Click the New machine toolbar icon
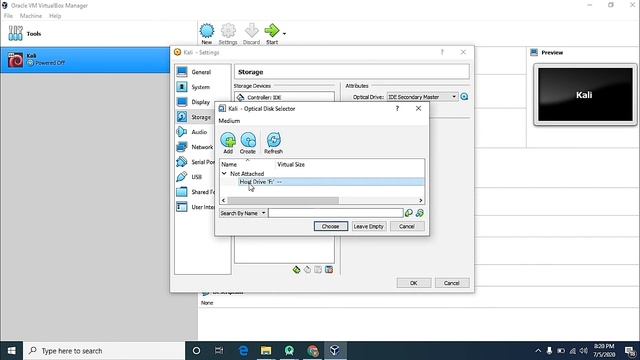 (207, 31)
